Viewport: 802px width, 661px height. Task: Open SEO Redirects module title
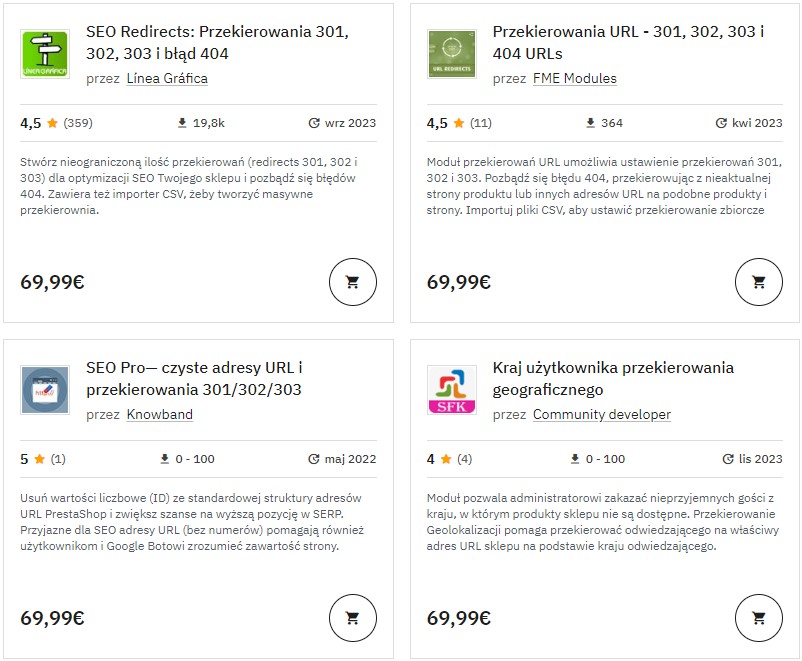coord(217,42)
